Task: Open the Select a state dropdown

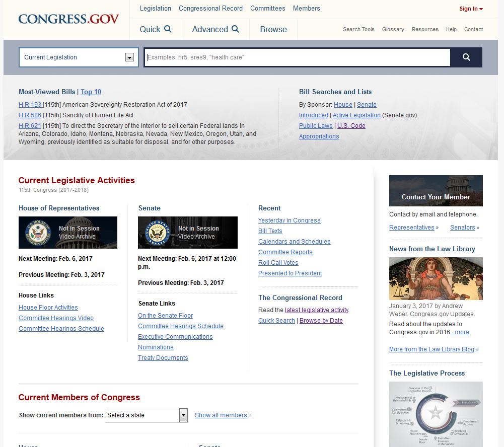Action: pyautogui.click(x=146, y=415)
